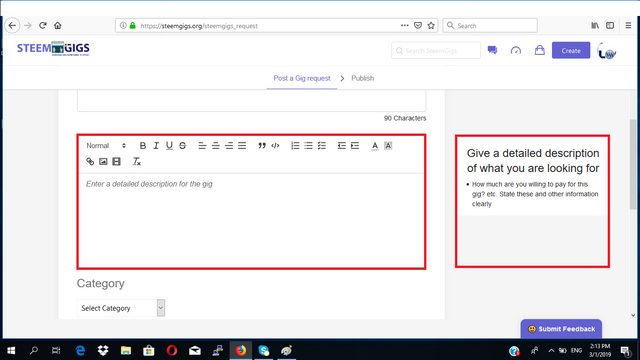Start an ordered numbered list
Screen dimensions: 640x360
(295, 145)
